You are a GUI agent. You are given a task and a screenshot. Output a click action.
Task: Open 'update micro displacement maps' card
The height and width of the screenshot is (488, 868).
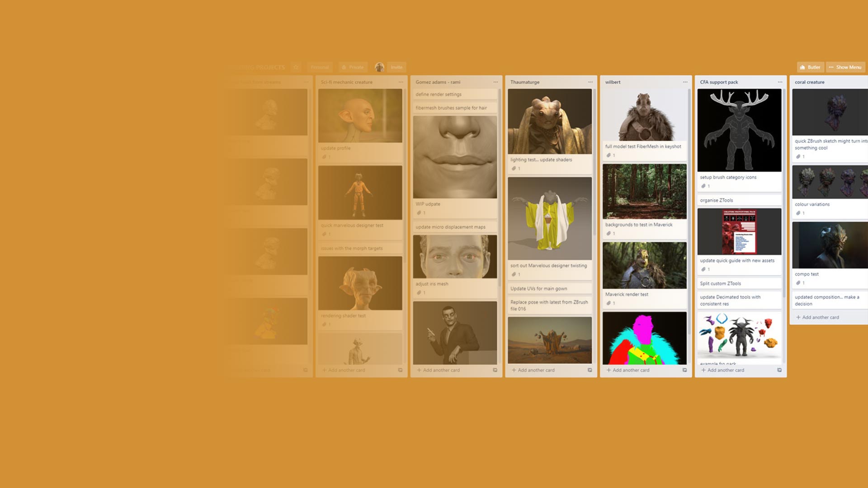pos(455,227)
